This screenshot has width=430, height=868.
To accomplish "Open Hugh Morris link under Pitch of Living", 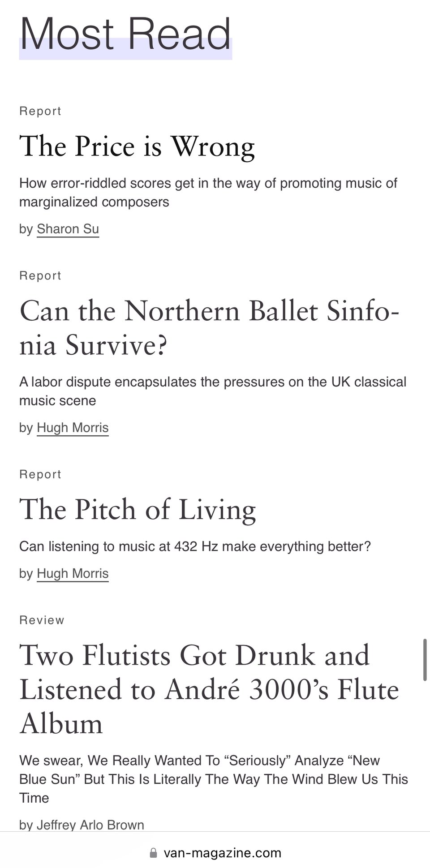I will pyautogui.click(x=73, y=573).
